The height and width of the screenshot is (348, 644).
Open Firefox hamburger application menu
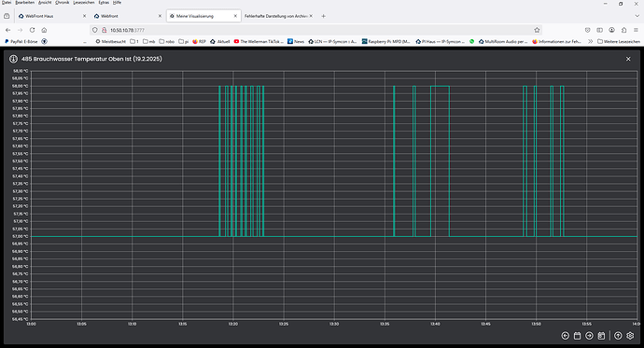(x=636, y=30)
